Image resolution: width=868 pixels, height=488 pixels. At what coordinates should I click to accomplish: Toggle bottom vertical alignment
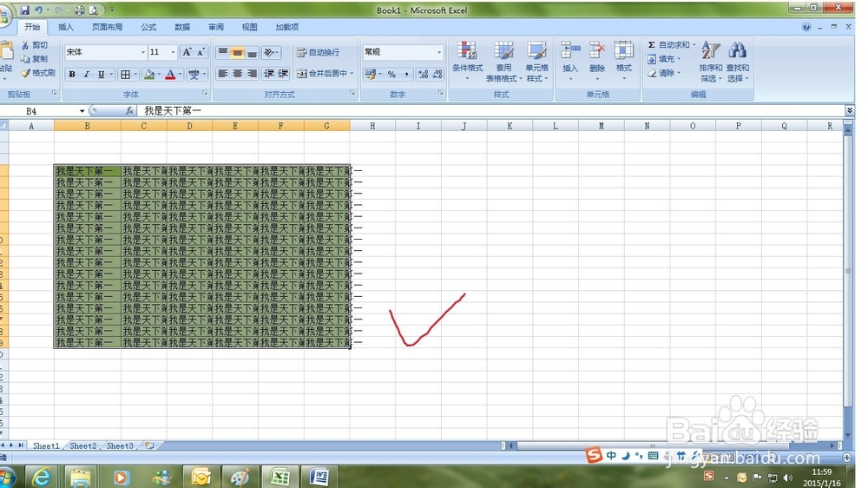[x=252, y=52]
